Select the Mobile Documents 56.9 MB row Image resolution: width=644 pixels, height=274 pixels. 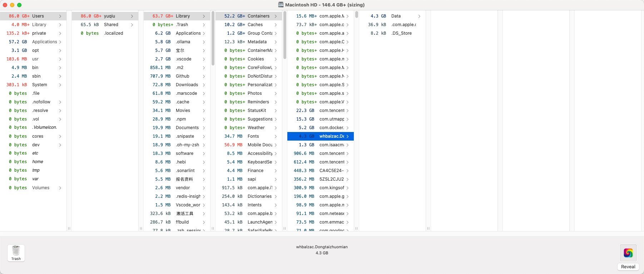point(249,145)
